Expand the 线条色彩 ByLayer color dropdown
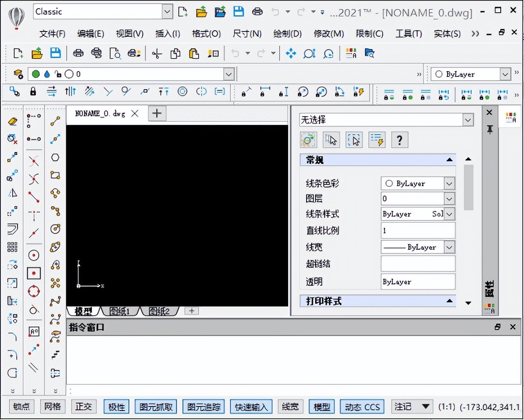Viewport: 524px width, 420px height. pos(449,183)
